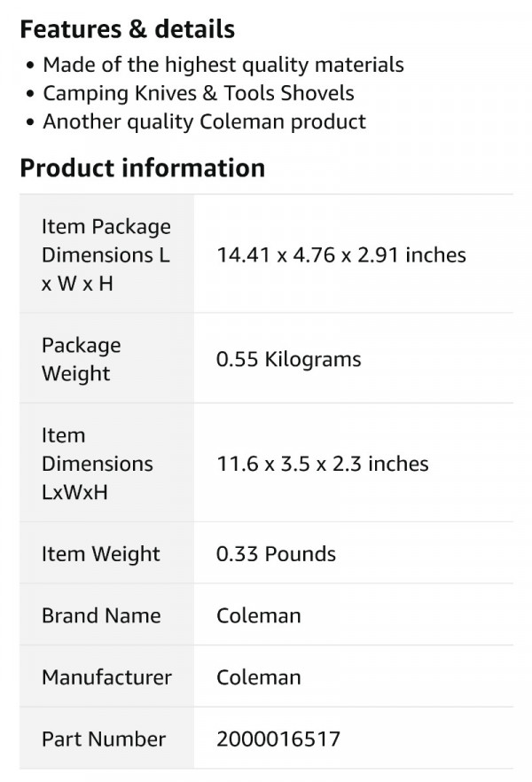The width and height of the screenshot is (532, 782).
Task: Click the Manufacturer label cell
Action: (x=106, y=677)
